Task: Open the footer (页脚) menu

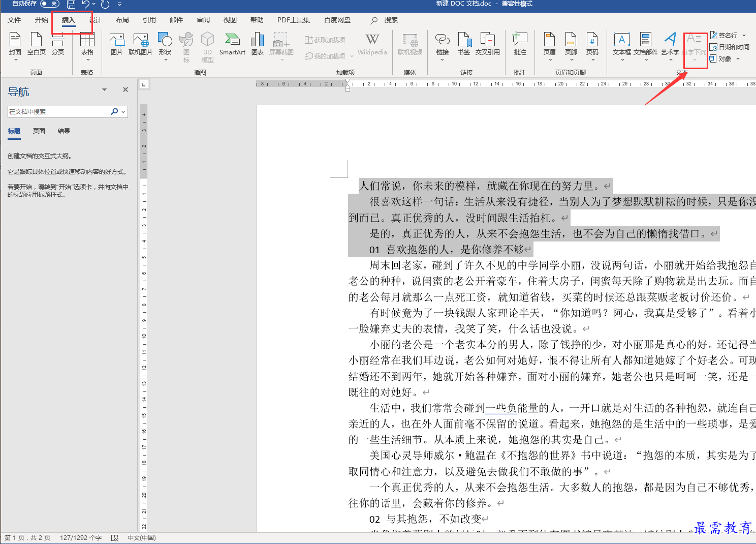Action: 571,46
